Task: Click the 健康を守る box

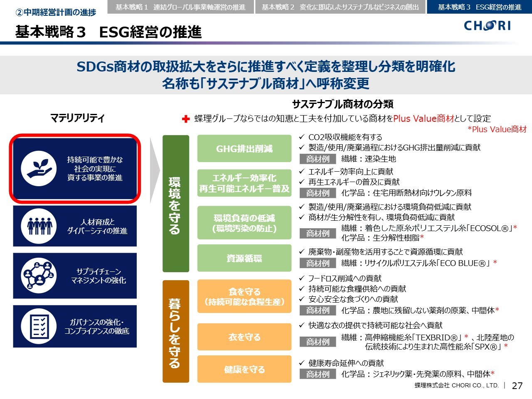Action: (244, 369)
